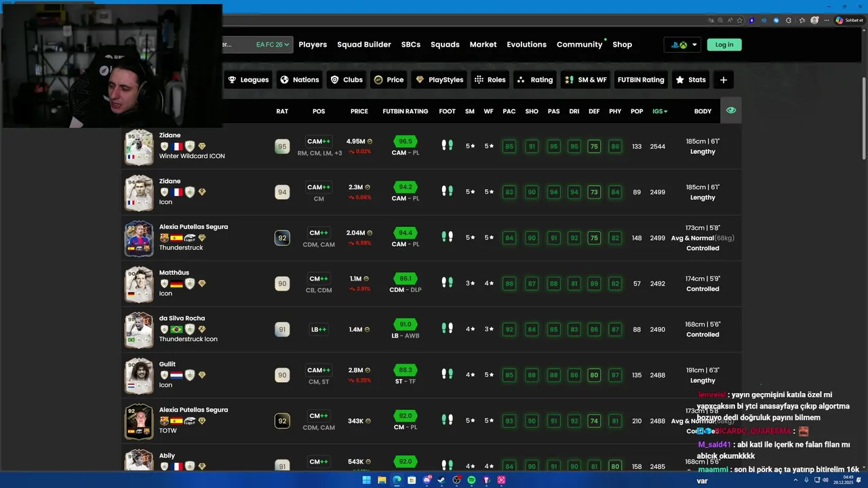Open the Gullit Icon card thumbnail
Image resolution: width=868 pixels, height=488 pixels.
pos(139,375)
